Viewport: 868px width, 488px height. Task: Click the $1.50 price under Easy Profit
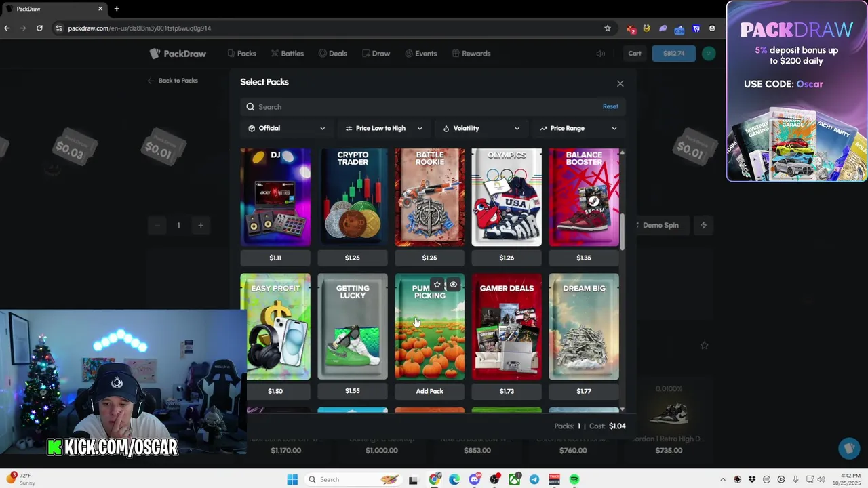275,391
